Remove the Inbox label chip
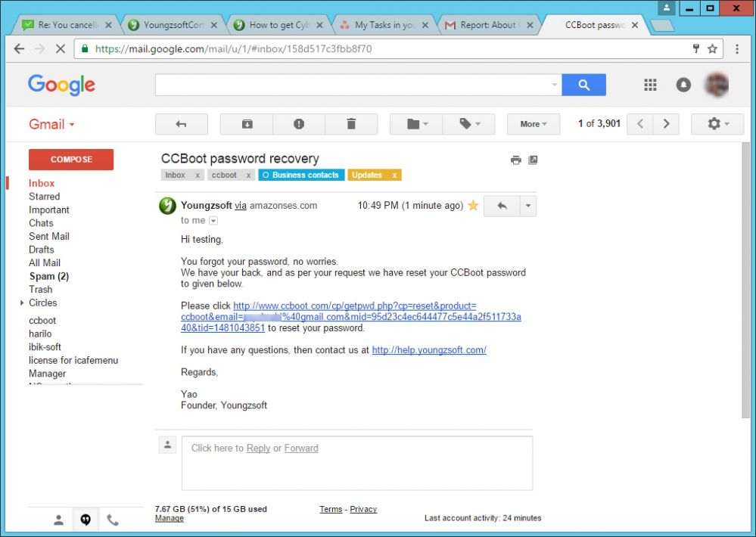756x537 pixels. [x=198, y=175]
